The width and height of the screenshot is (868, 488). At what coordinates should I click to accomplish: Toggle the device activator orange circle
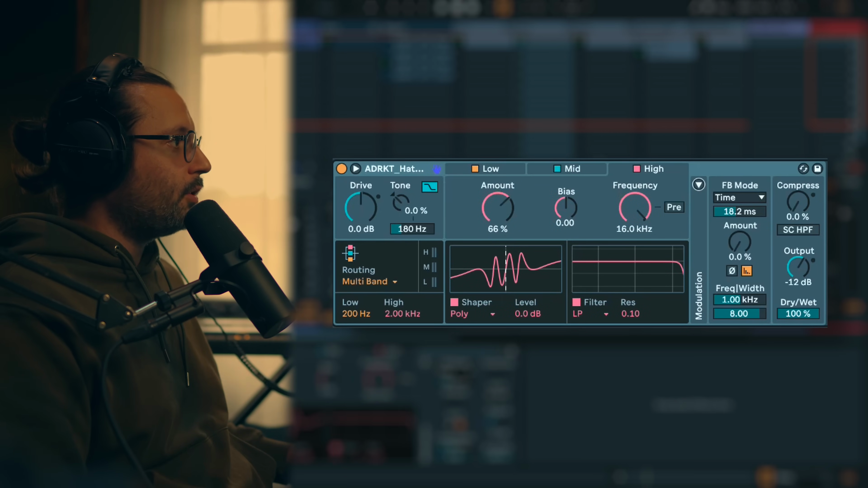[341, 169]
